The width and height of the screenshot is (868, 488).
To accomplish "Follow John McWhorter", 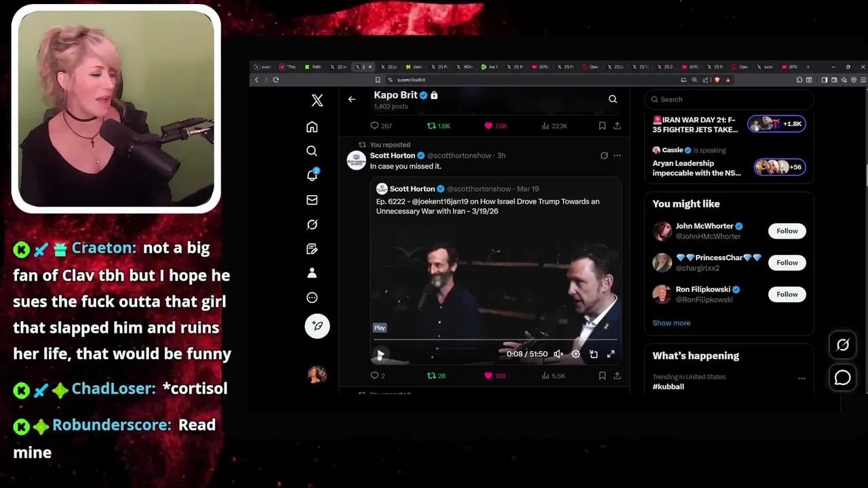I will 787,231.
